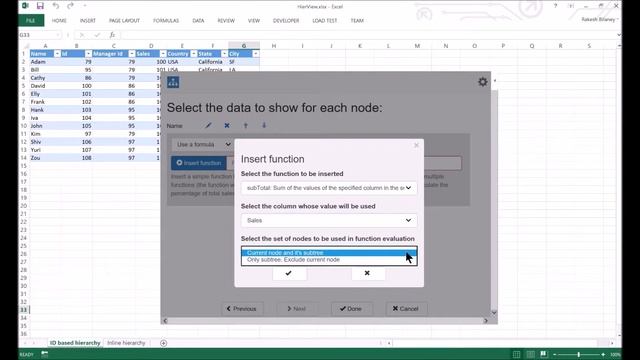
Task: Select Current node and it's subtree option
Action: 329,253
